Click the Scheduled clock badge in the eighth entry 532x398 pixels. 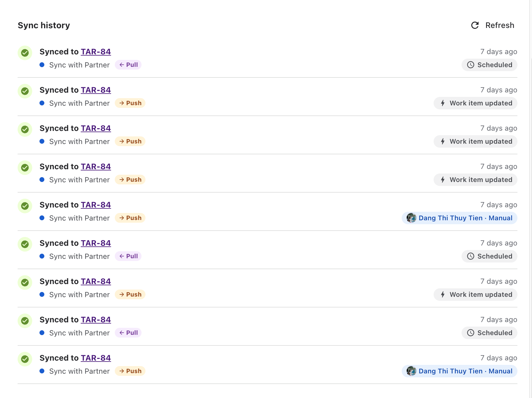489,333
